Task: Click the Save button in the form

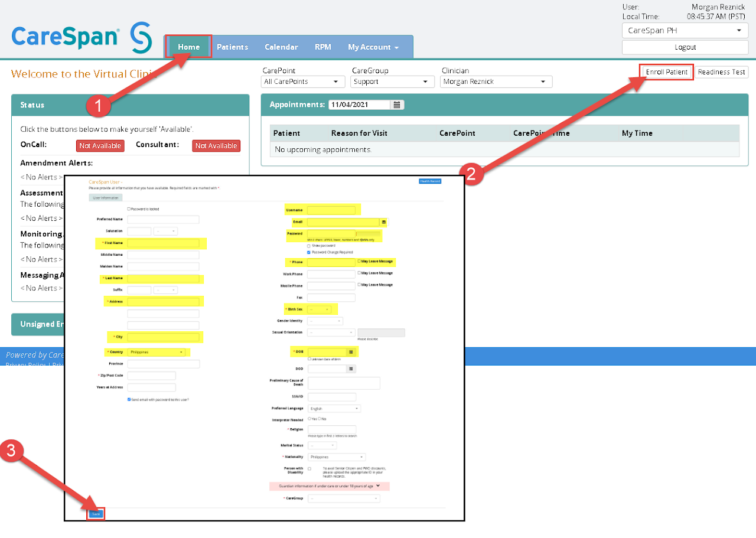Action: pos(96,514)
